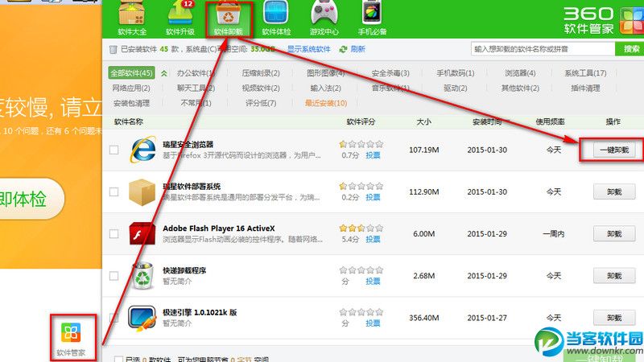Filter by 网络应用(2) category
The width and height of the screenshot is (644, 362).
coord(131,88)
